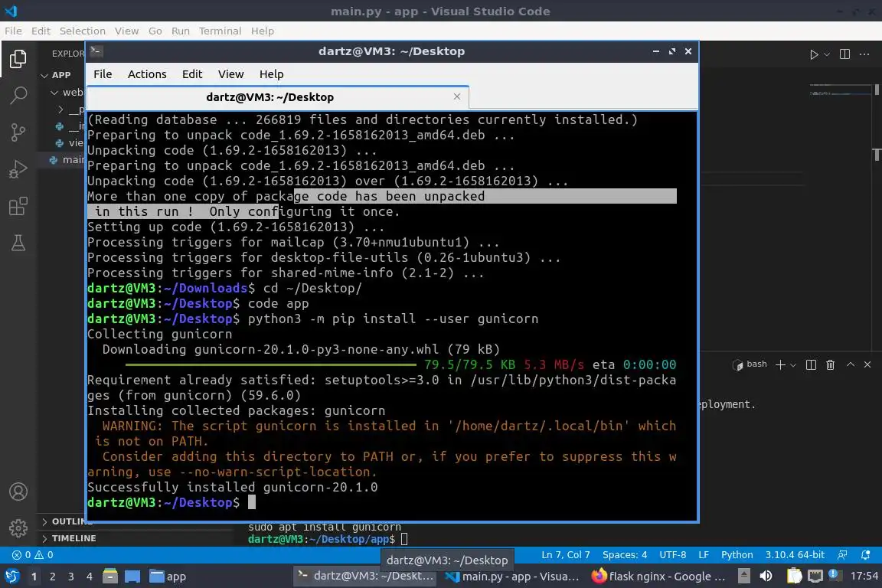Kill the terminal with trash icon
The height and width of the screenshot is (588, 882).
[830, 364]
